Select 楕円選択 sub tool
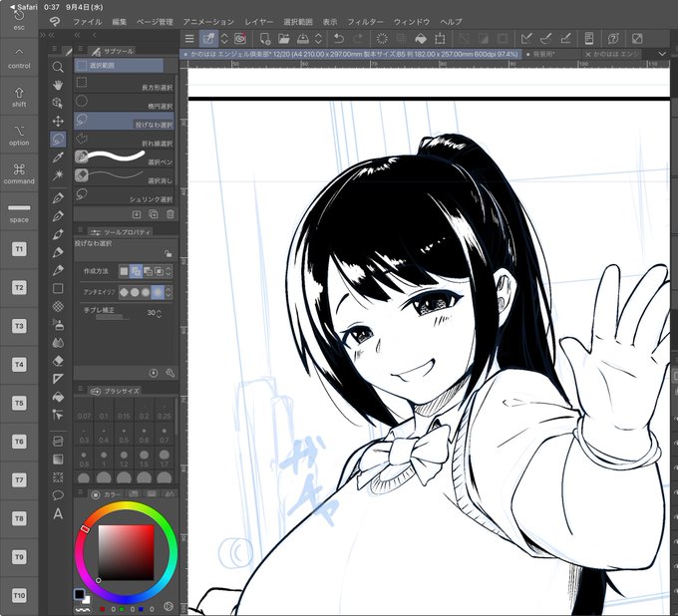Screen dimensions: 678x616 pos(124,102)
